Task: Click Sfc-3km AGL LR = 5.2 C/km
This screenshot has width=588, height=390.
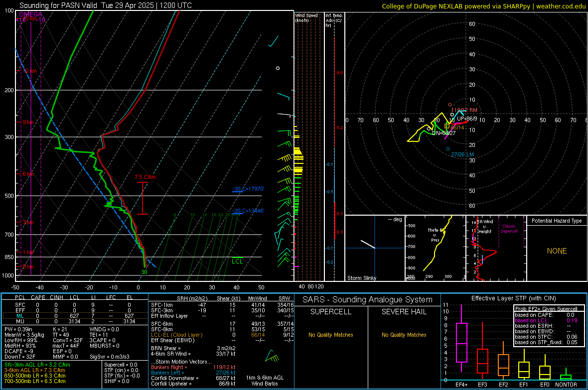Action: point(37,365)
